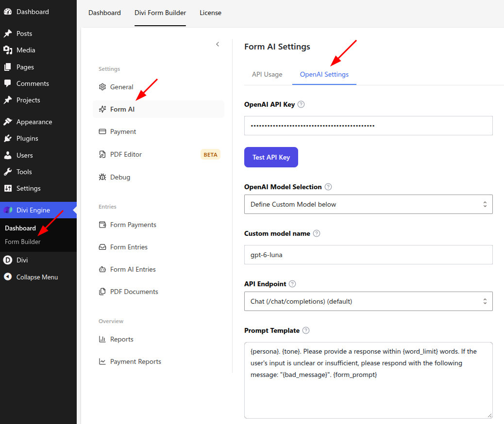Open the Form Payments link
The width and height of the screenshot is (504, 424).
point(133,225)
